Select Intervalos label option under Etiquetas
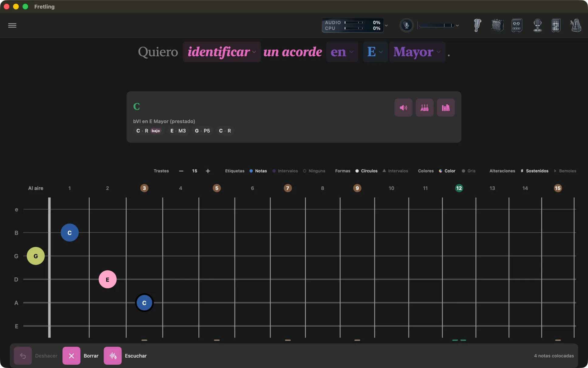588x368 pixels. 285,171
